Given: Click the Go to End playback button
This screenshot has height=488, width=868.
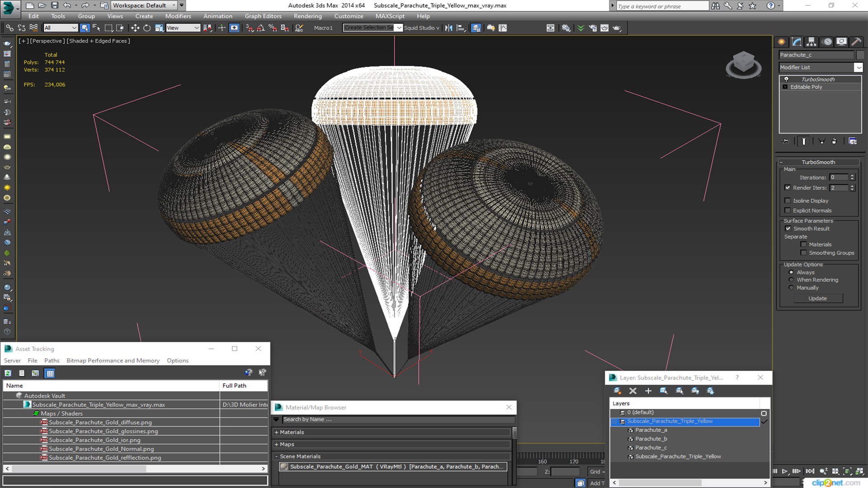Looking at the screenshot, I should coord(810,471).
